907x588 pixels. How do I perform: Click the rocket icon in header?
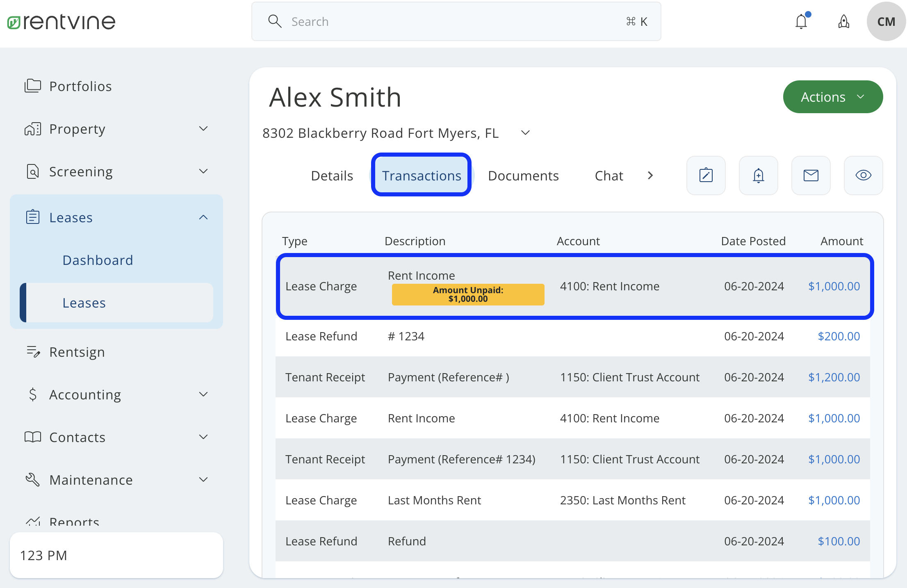tap(843, 21)
